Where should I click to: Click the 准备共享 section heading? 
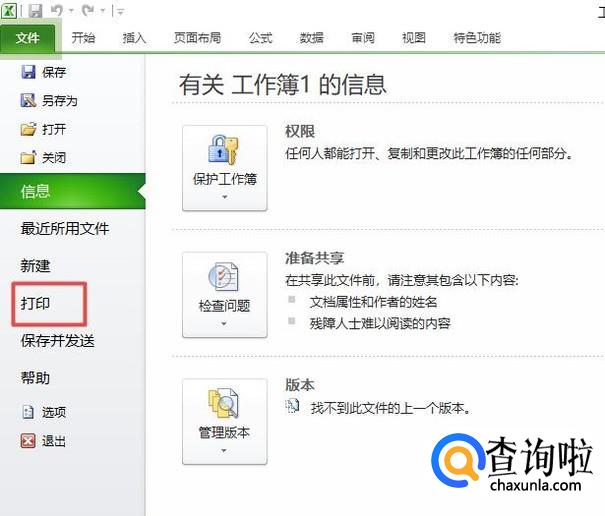point(314,258)
